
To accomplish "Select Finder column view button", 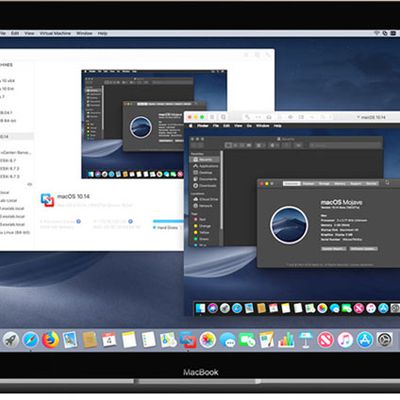I will (x=242, y=145).
